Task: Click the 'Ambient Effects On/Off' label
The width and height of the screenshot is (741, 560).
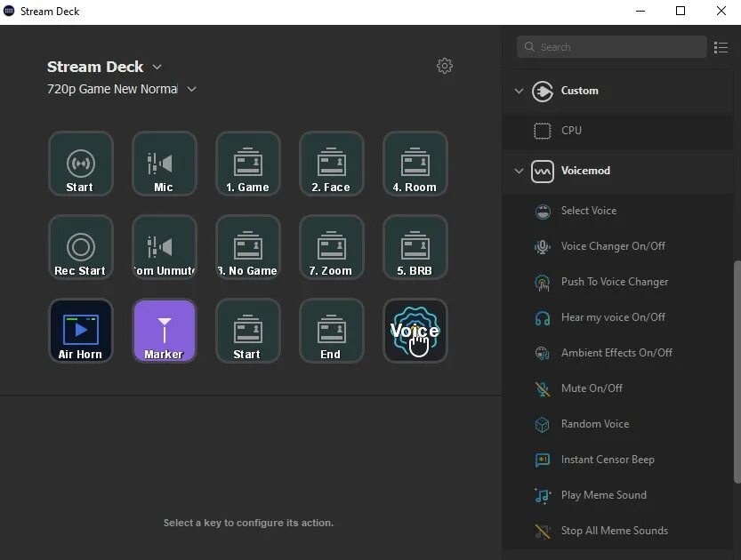Action: [x=616, y=353]
